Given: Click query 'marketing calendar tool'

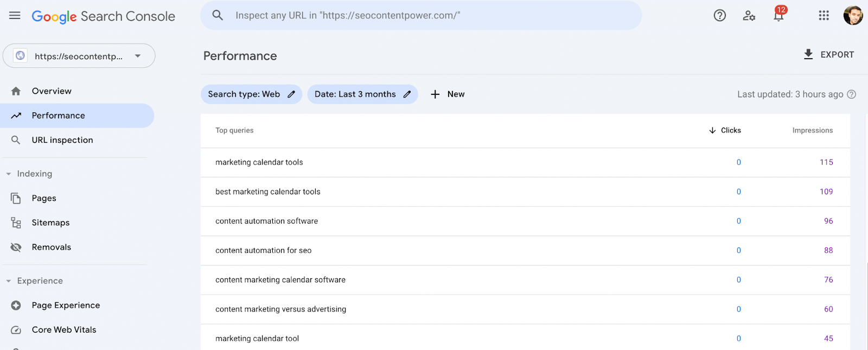Looking at the screenshot, I should tap(257, 339).
